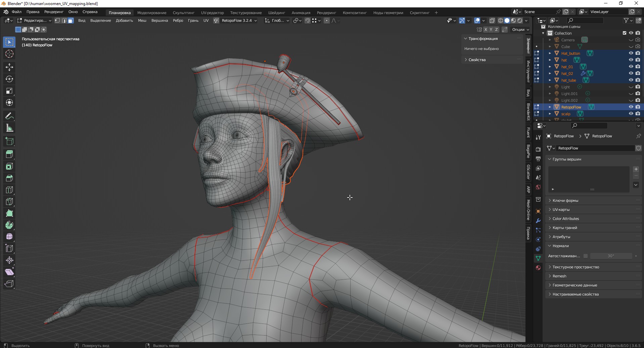Select the Measure ruler tool
Viewport: 644px width, 348px height.
9,128
